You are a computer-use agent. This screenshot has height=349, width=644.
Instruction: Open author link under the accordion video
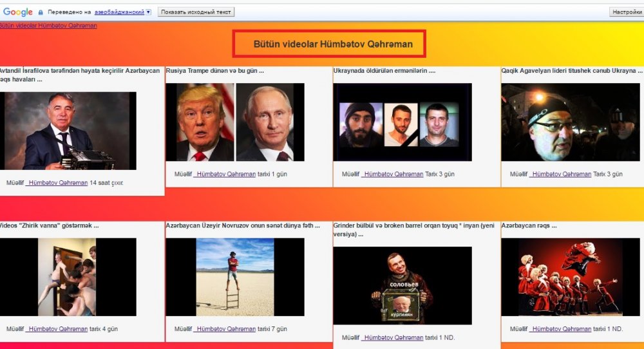[x=57, y=183]
